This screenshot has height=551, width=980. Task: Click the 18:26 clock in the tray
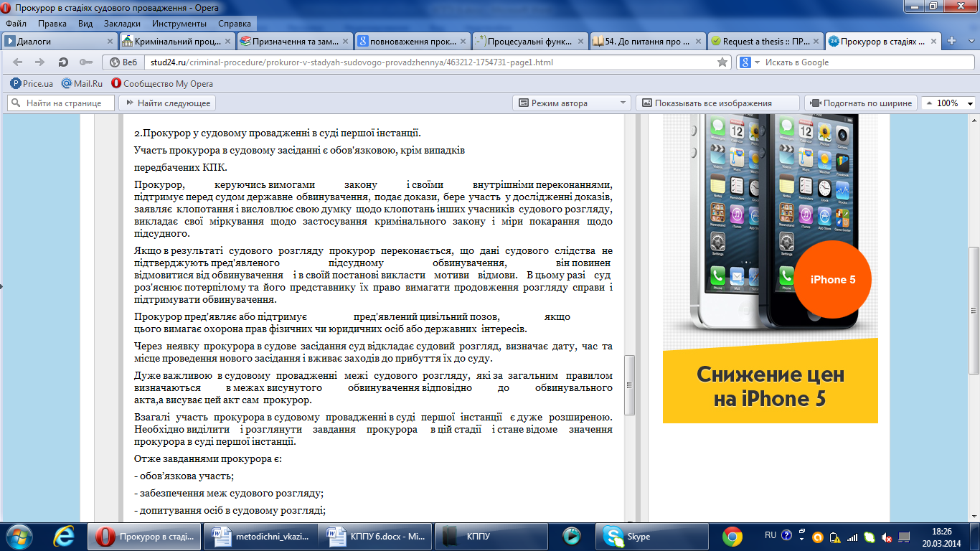[943, 532]
